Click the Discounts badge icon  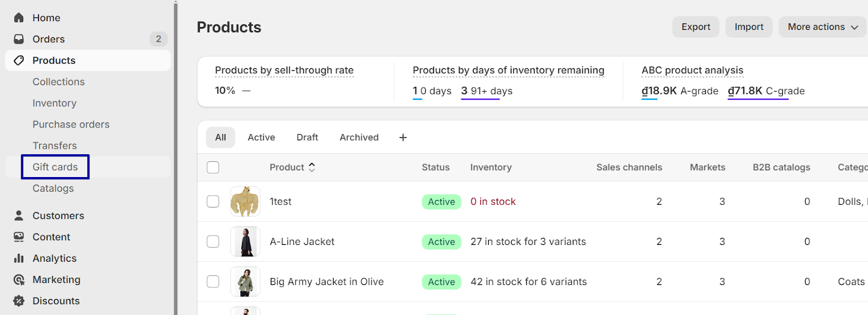click(19, 301)
